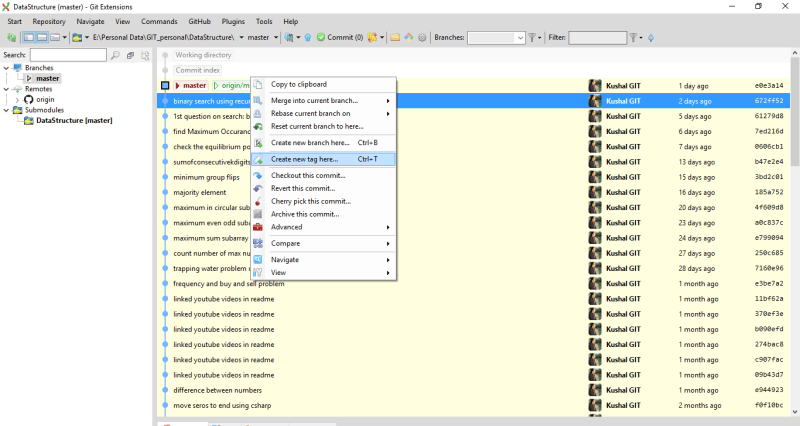Toggle the commit info panel layout button

tap(42, 37)
